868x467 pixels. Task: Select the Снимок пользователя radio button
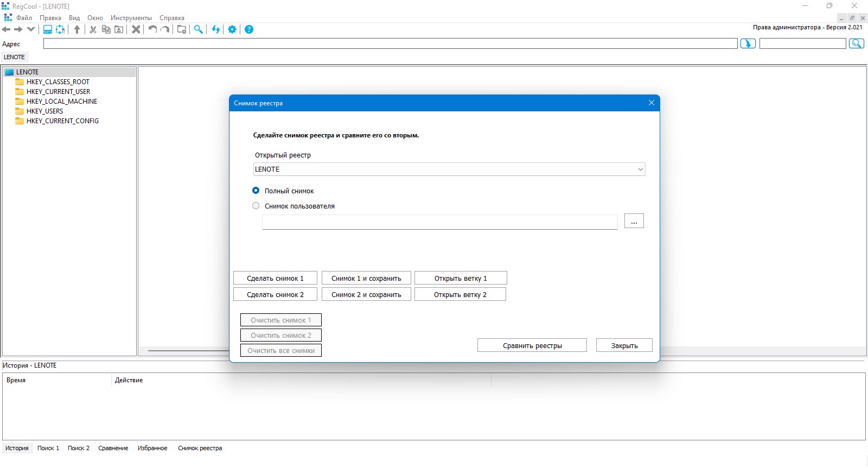point(256,206)
